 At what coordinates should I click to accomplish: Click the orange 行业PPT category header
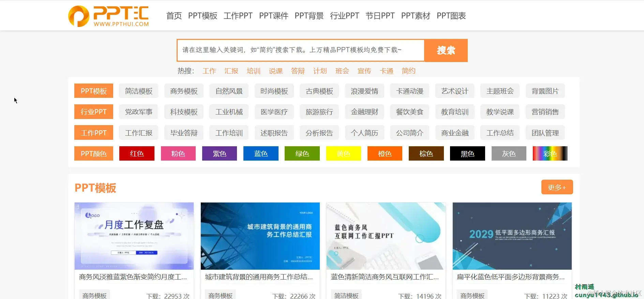click(x=94, y=112)
